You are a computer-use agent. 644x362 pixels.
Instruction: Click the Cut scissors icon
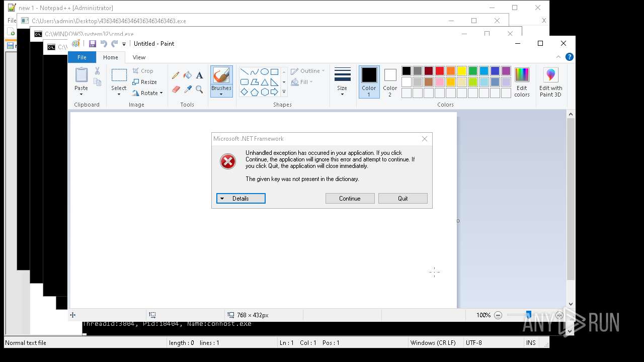click(x=97, y=71)
